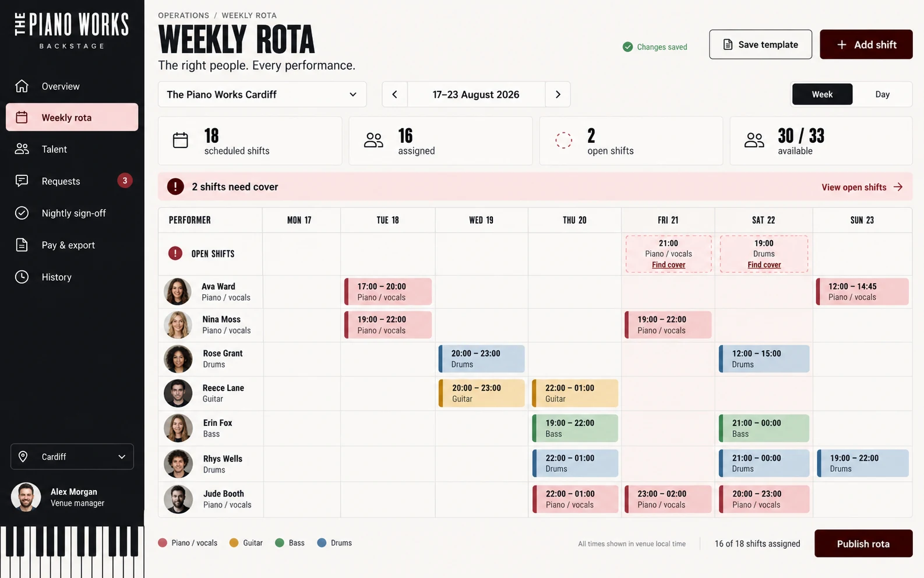Click the Drums blue legend dot
The image size is (924, 578).
point(322,542)
